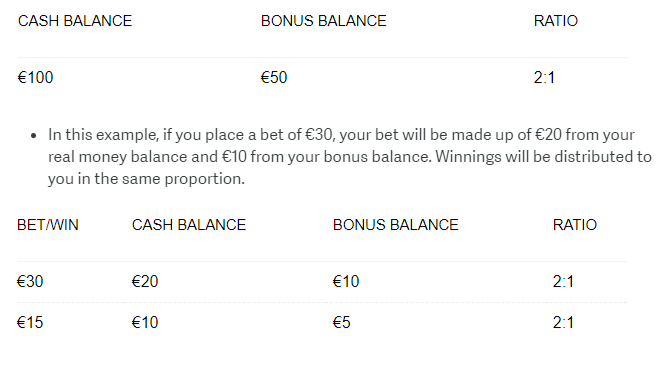Image resolution: width=665 pixels, height=380 pixels.
Task: Click the 2:1 ratio in the first table
Action: point(544,78)
